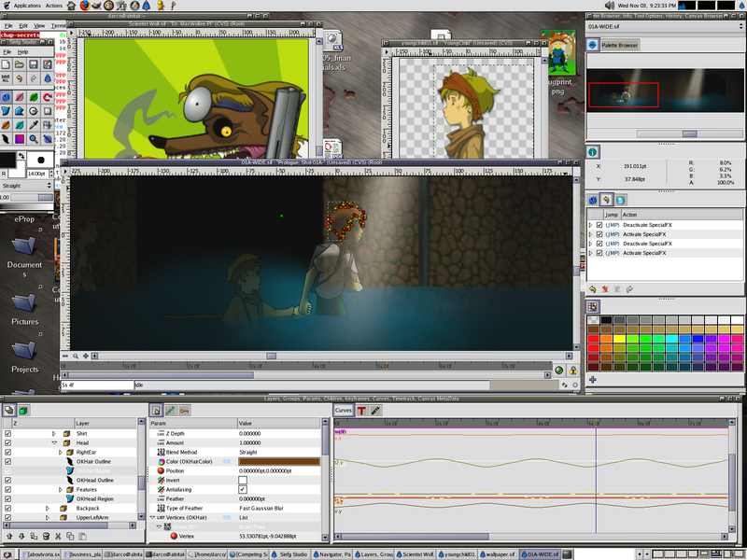Click the Delete Layer trash icon
This screenshot has height=560, width=747.
[x=46, y=535]
